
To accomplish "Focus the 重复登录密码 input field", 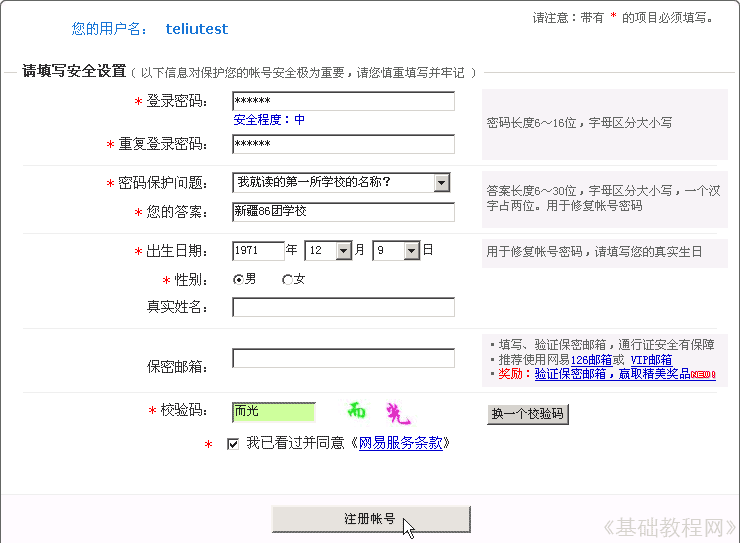I will click(x=343, y=144).
